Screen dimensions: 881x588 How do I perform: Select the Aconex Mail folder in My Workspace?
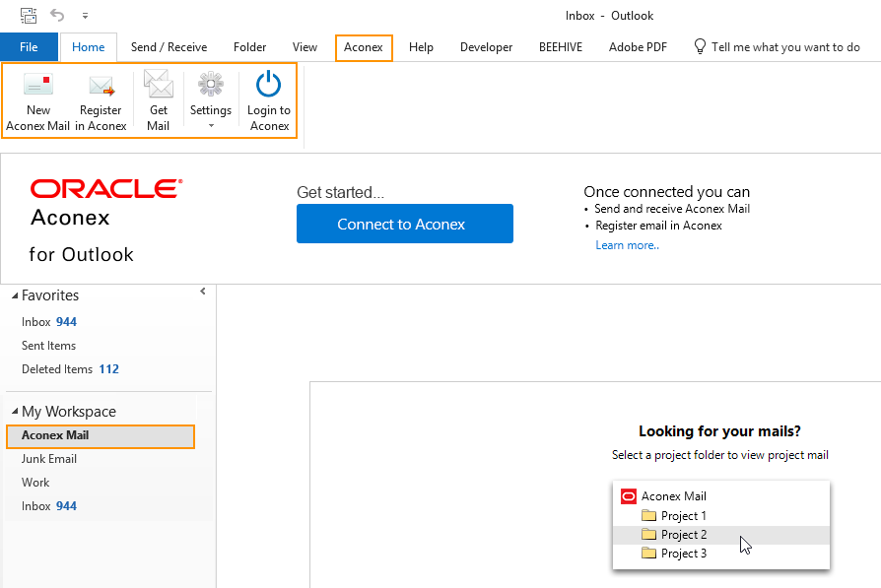click(101, 435)
